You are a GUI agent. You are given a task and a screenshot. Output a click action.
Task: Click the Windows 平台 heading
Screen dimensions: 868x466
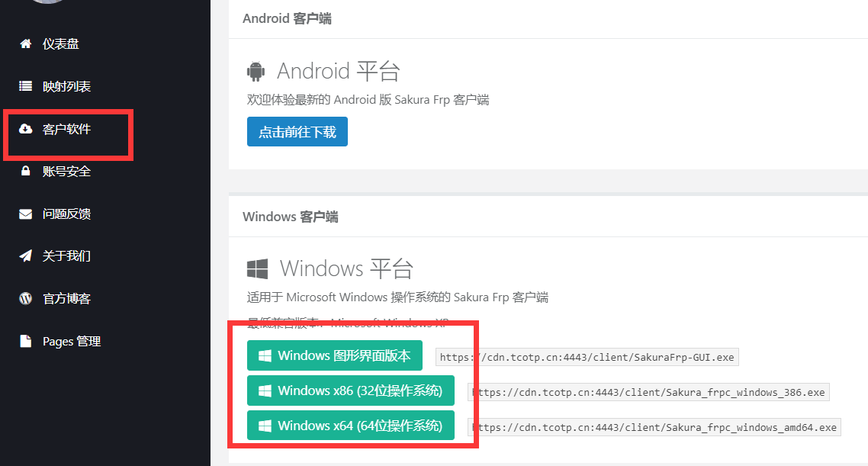click(x=346, y=269)
